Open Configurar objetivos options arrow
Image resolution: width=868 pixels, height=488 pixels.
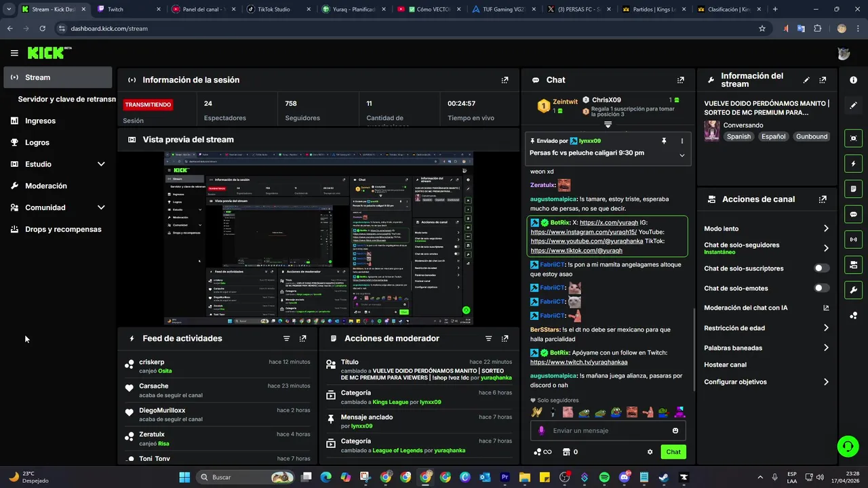(826, 382)
